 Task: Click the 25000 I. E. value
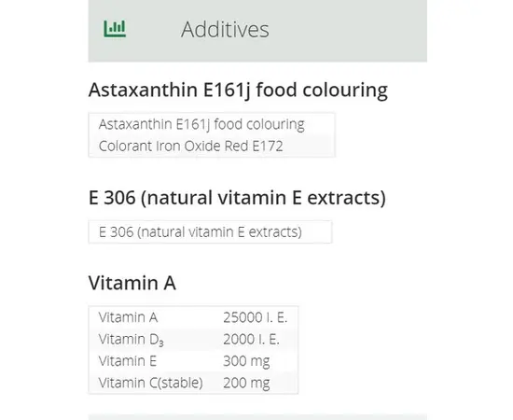pos(256,317)
